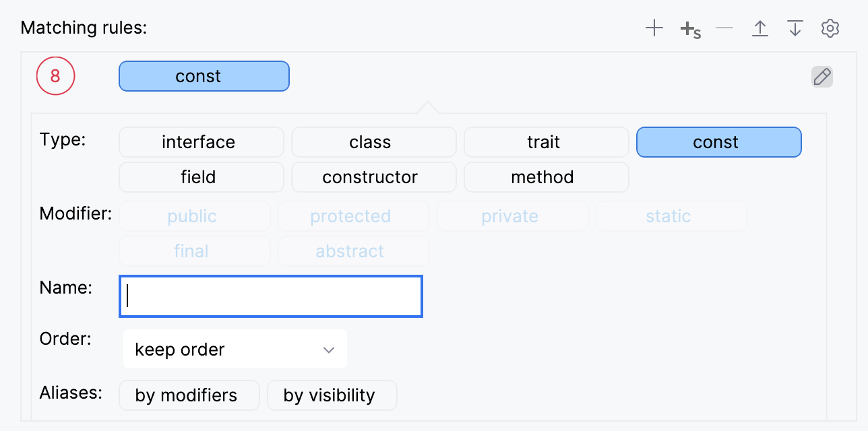868x431 pixels.
Task: Click the red circled 8 badge
Action: tap(55, 76)
